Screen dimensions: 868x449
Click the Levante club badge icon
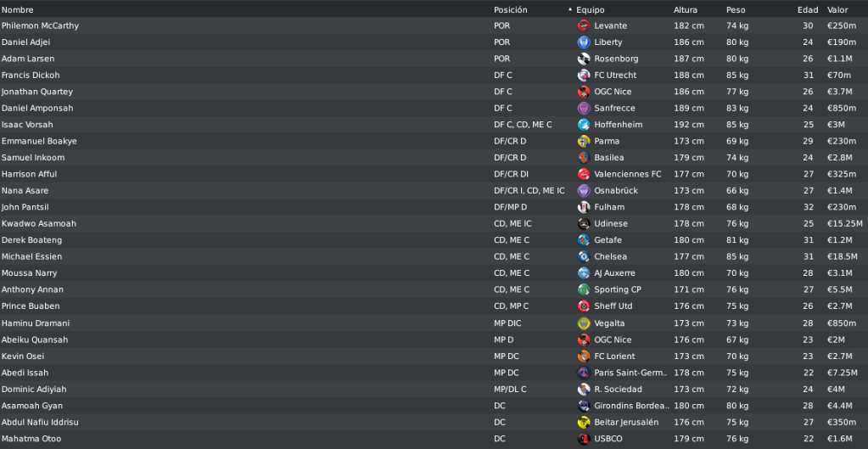(x=584, y=25)
